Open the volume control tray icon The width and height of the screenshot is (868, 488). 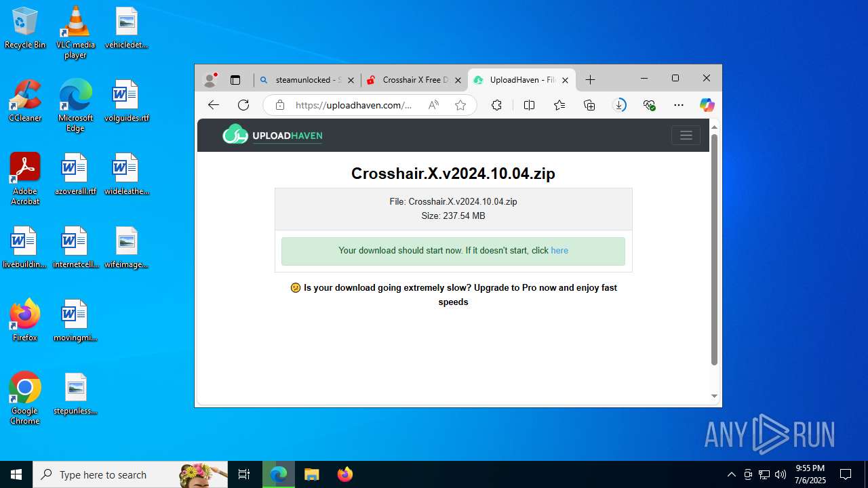point(780,474)
